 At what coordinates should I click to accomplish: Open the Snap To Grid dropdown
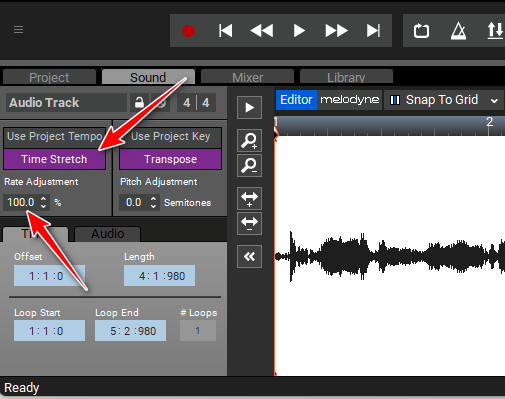pyautogui.click(x=444, y=100)
